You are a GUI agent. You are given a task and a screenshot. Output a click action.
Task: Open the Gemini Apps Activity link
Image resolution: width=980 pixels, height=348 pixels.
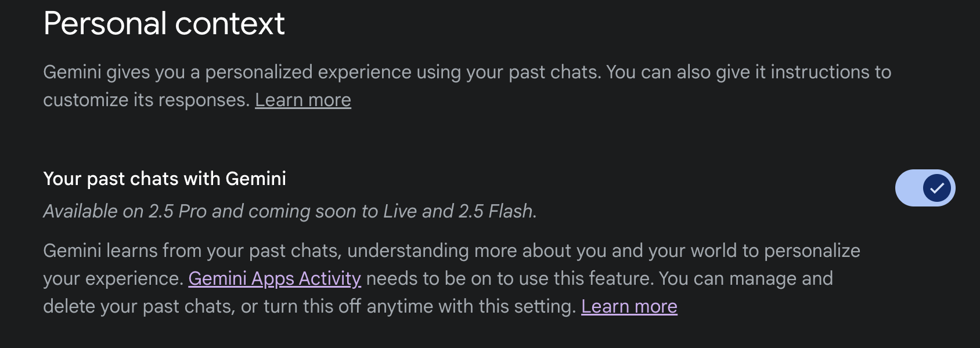point(275,279)
